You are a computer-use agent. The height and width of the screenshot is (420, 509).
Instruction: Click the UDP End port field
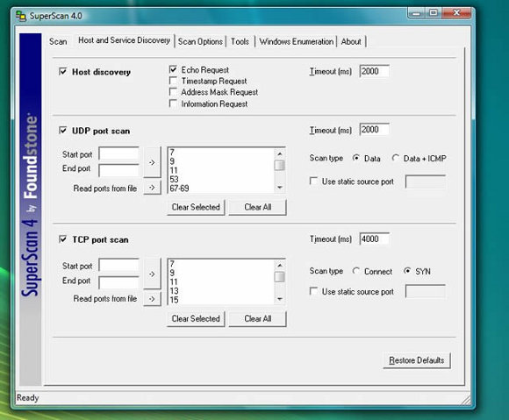pos(119,170)
